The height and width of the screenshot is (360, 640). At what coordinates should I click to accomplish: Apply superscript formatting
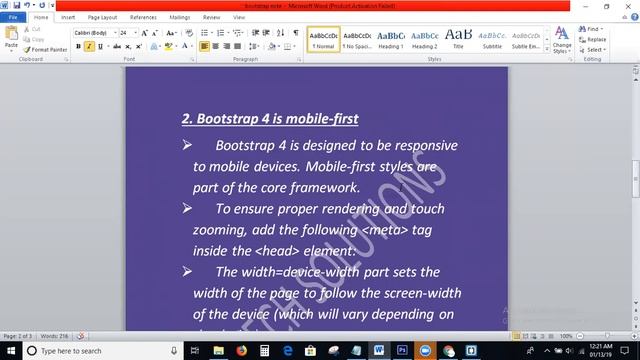click(x=139, y=47)
